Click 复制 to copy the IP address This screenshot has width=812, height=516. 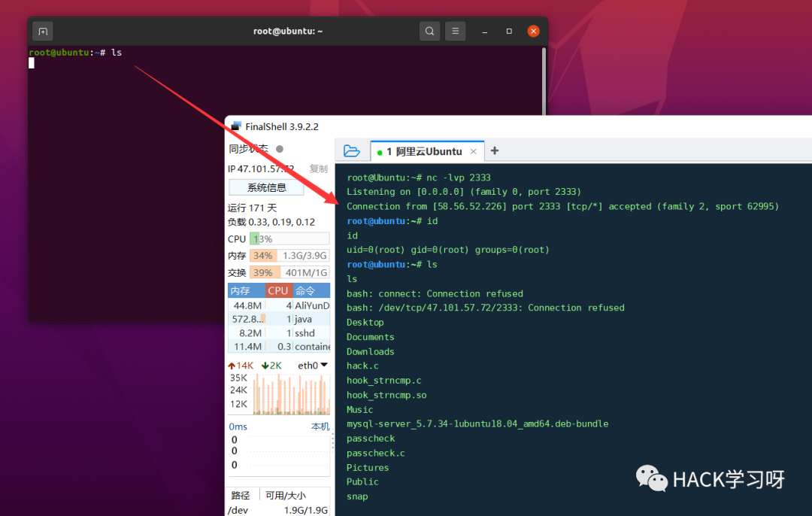[x=319, y=168]
